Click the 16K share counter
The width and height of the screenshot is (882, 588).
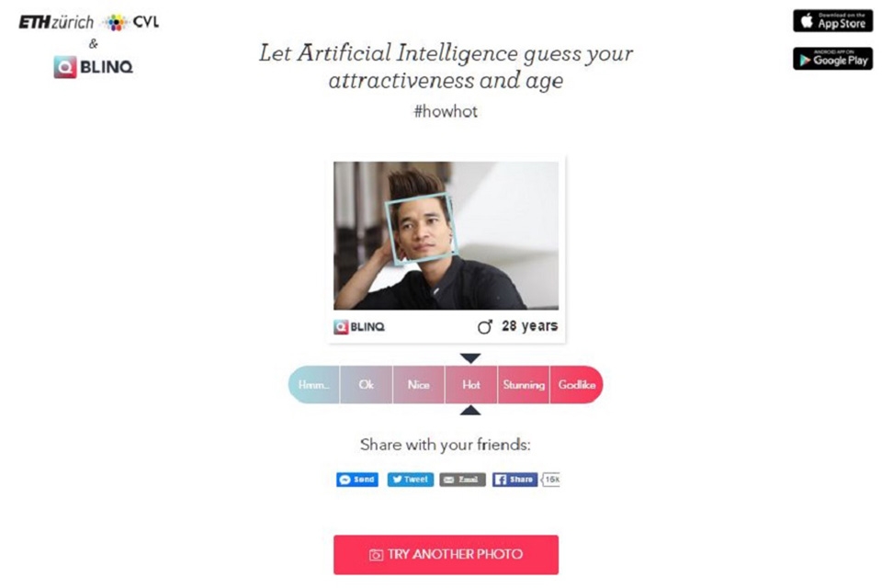[550, 480]
